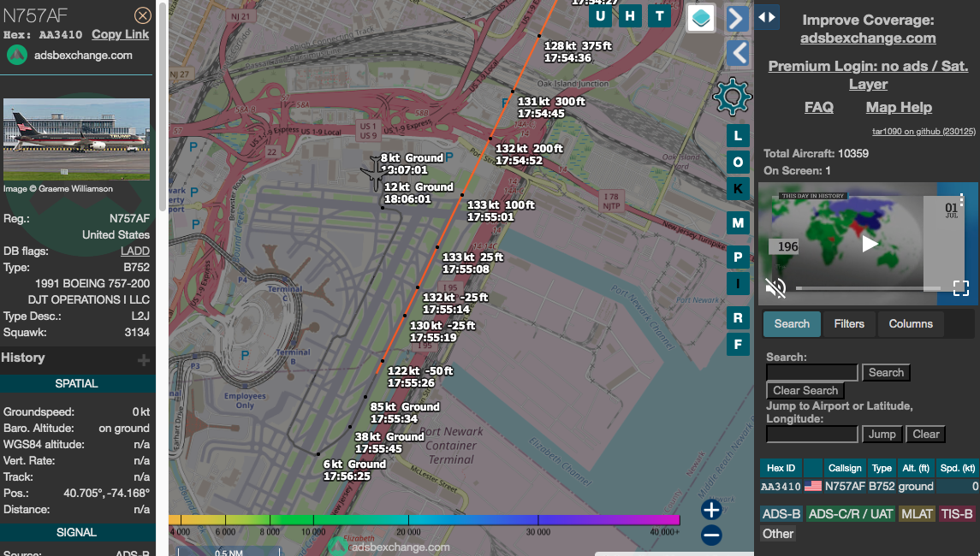Open the LADD database flag link
980x556 pixels.
[135, 251]
